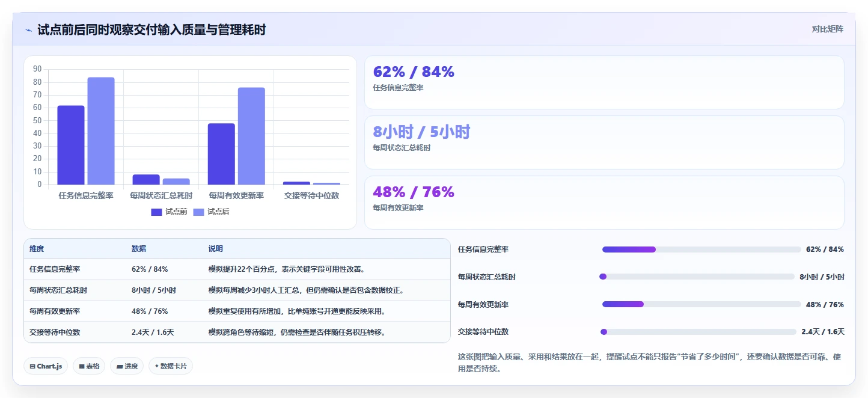Toggle the 试点后 dataset in the chart legend
This screenshot has height=398, width=868.
tap(211, 212)
